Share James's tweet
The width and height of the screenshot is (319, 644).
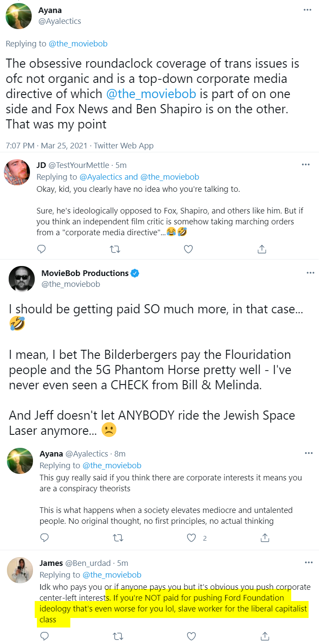point(265,636)
